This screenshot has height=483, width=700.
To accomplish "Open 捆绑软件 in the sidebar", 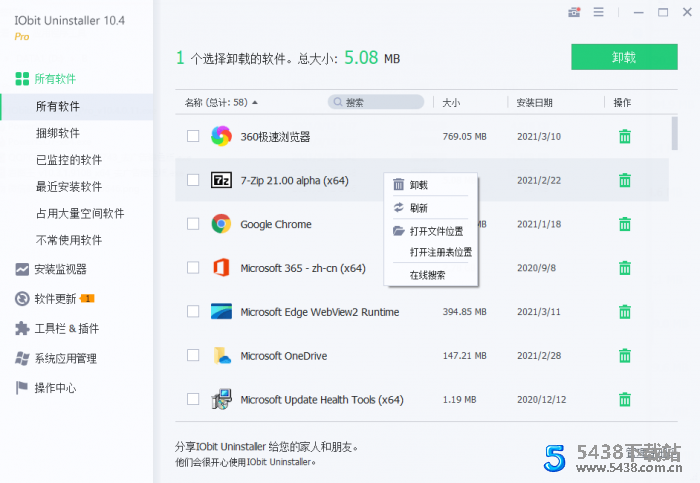I will tap(58, 133).
